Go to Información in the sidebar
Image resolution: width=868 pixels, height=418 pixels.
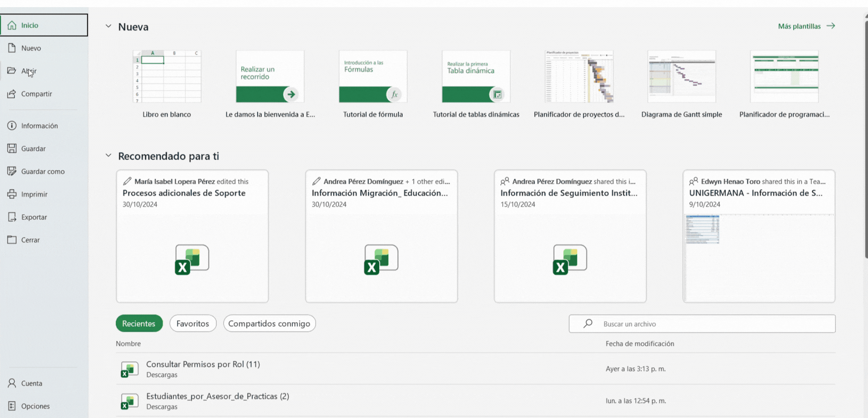point(44,126)
